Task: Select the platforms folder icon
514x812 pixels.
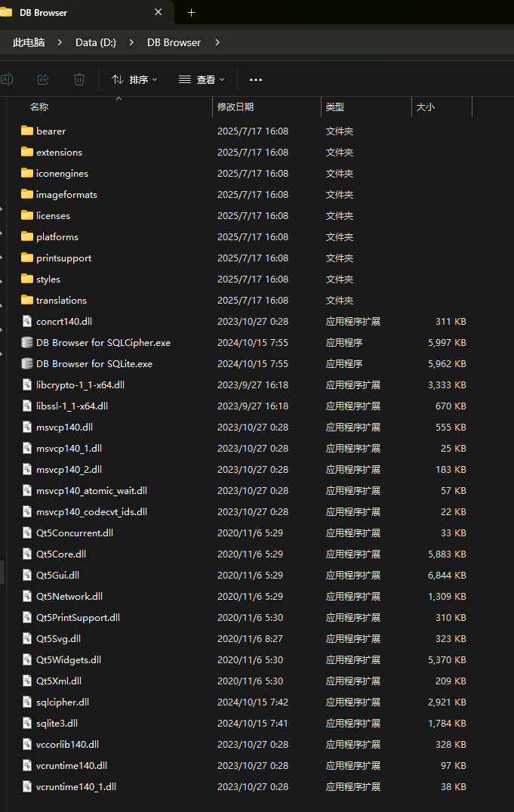Action: 27,236
